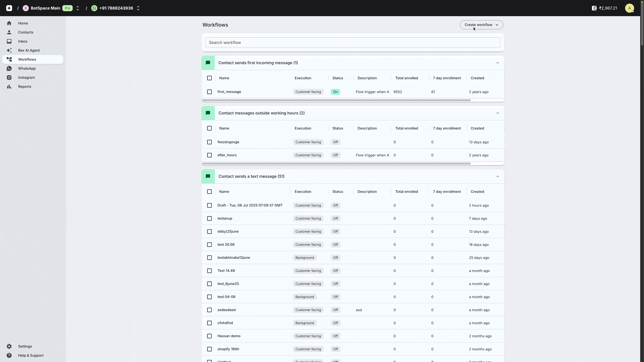This screenshot has height=362, width=644.
Task: Collapse 'Contact sends a text message' section
Action: point(497,176)
